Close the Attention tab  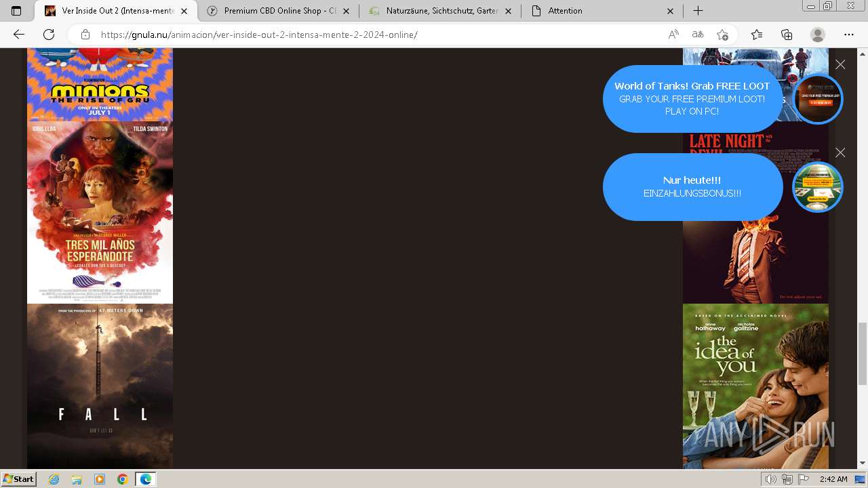(671, 11)
